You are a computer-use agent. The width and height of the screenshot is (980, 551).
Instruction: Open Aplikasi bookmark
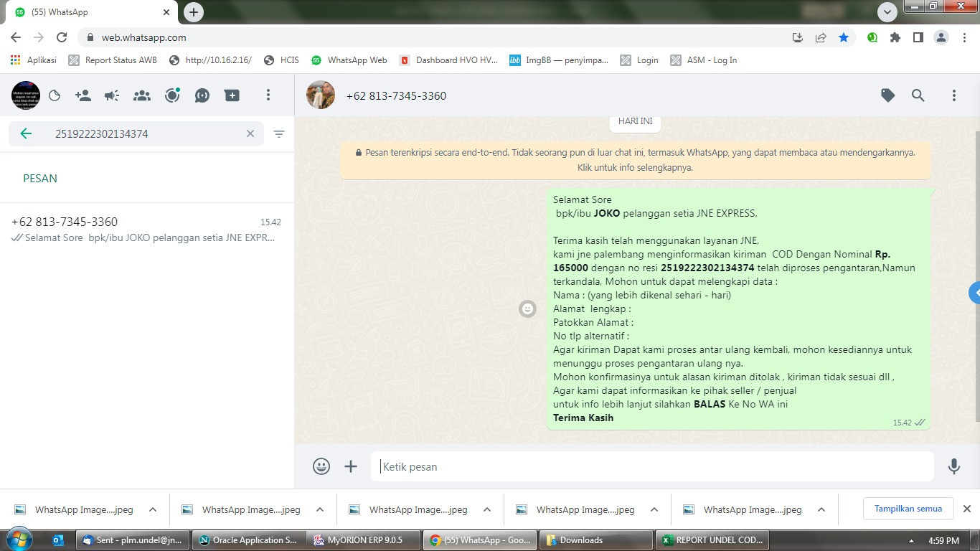[33, 60]
